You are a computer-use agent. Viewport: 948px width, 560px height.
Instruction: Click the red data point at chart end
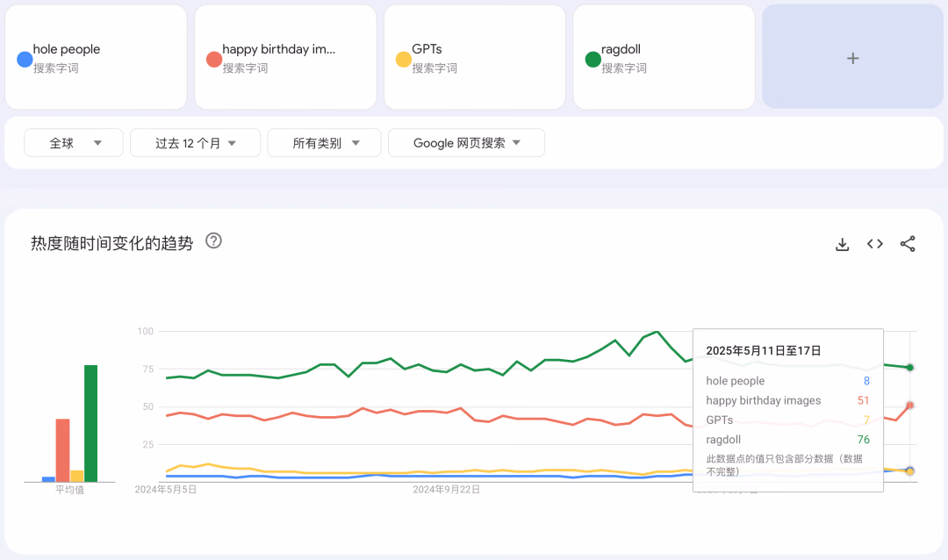pyautogui.click(x=910, y=406)
